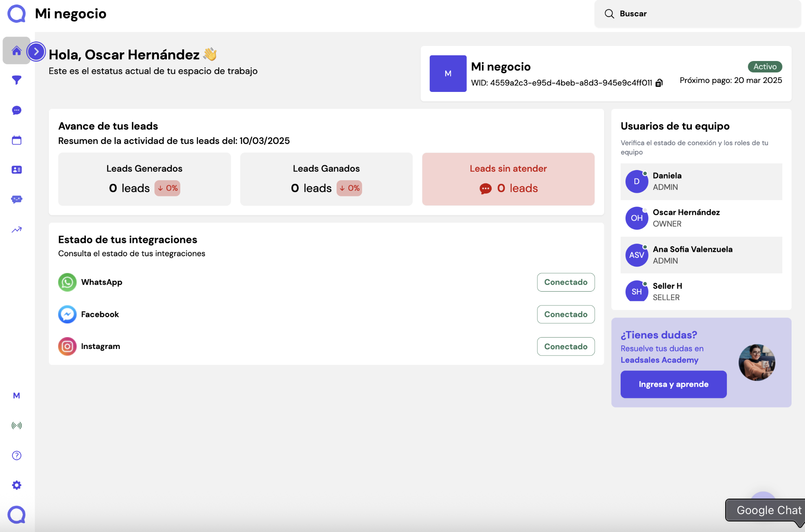Screen dimensions: 805x532
Task: Open the settings gear icon
Action: [x=16, y=485]
